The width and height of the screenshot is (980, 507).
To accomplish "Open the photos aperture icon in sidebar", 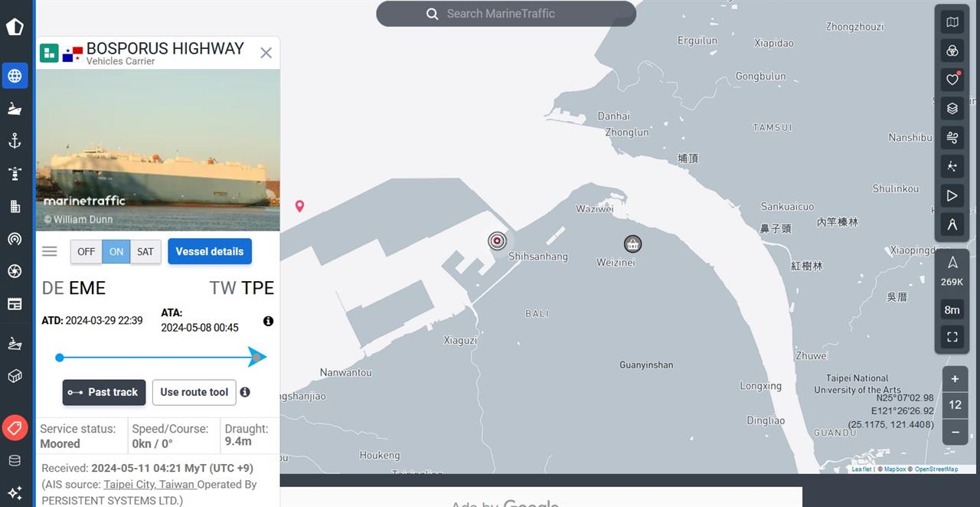I will pyautogui.click(x=15, y=271).
